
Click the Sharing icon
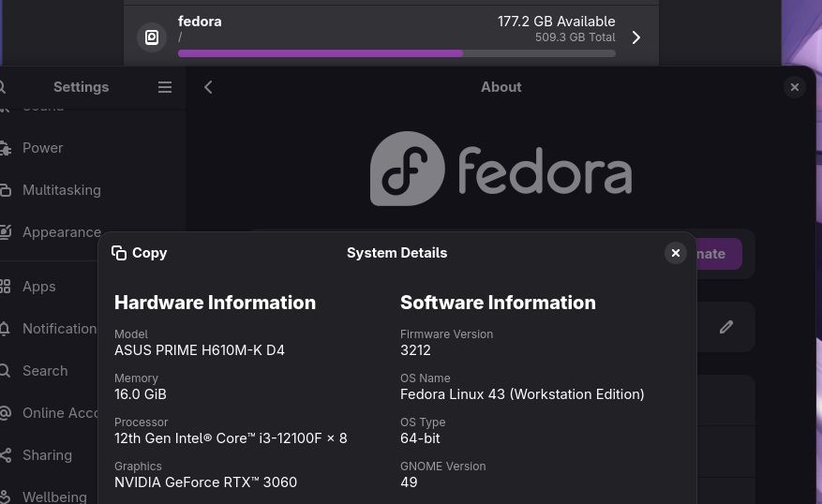[6, 455]
